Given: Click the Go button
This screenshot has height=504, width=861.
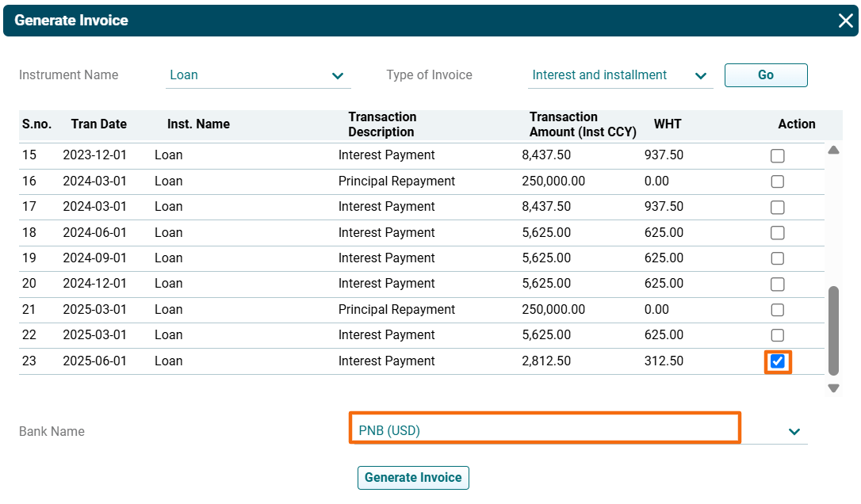Looking at the screenshot, I should tap(765, 75).
